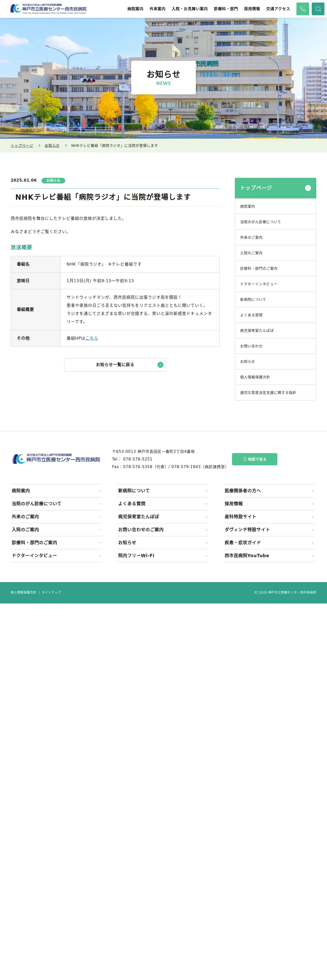Select 当院のがん診療について in the sidebar
This screenshot has width=327, height=980.
275,222
